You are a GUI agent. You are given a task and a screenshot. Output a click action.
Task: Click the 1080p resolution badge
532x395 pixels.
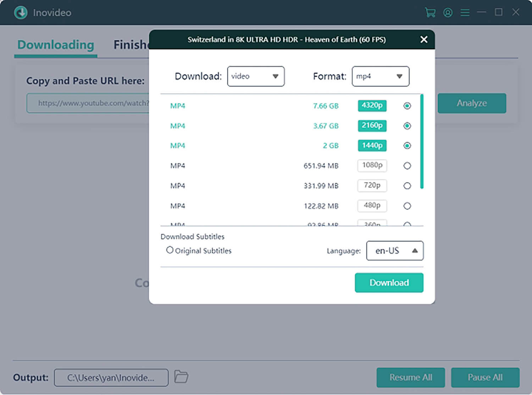pyautogui.click(x=372, y=165)
